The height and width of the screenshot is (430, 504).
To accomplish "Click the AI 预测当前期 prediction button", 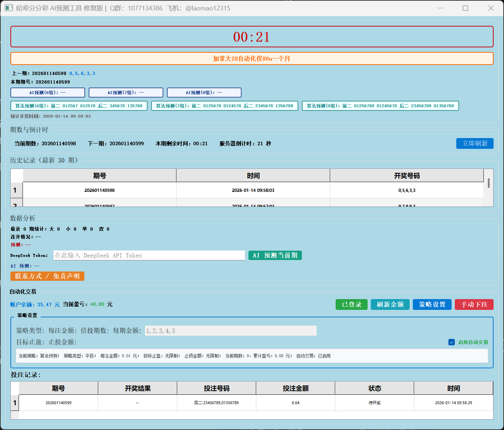I will point(275,255).
